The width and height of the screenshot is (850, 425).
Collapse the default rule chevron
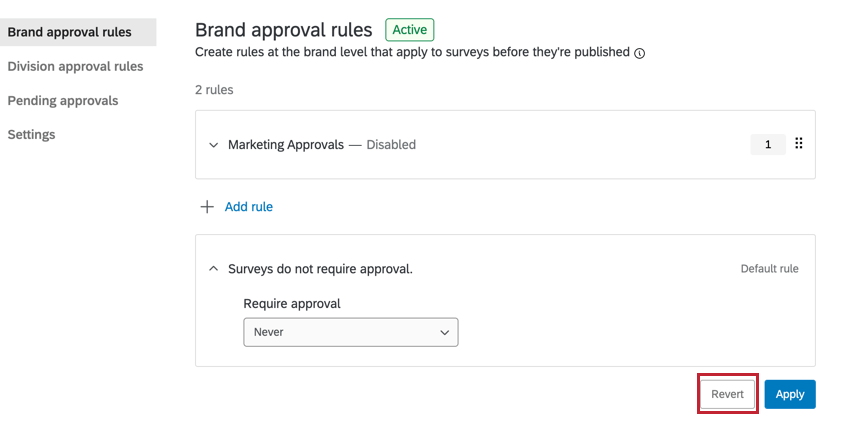pyautogui.click(x=213, y=269)
